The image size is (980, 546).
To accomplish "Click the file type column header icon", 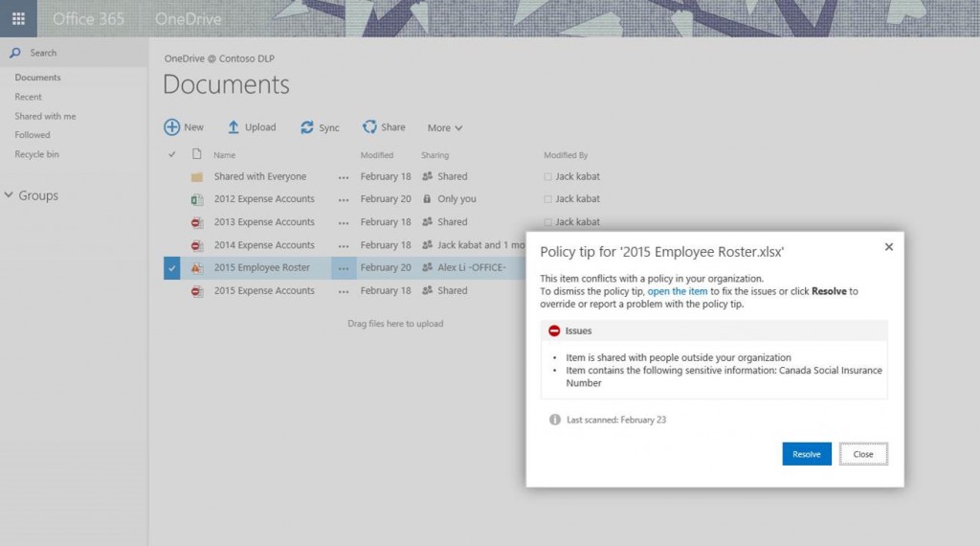I will pos(197,154).
